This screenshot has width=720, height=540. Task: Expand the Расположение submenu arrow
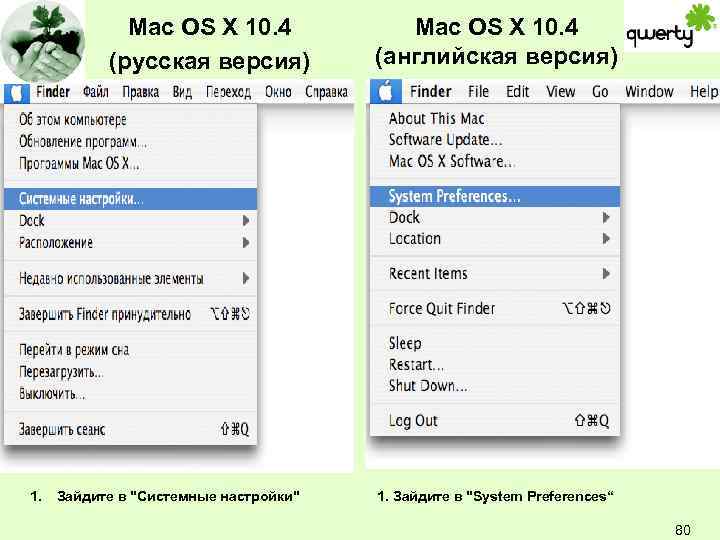pyautogui.click(x=246, y=243)
